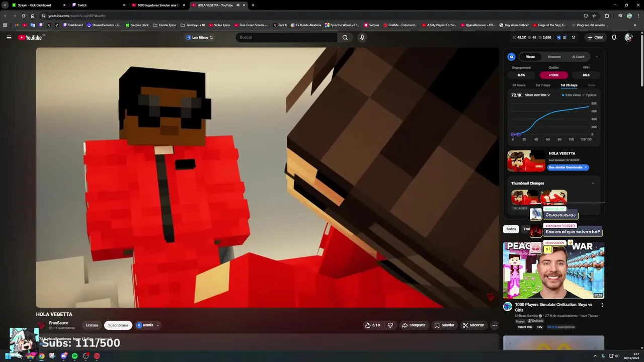Open La Ruleta Aleatoria bookmark
The width and height of the screenshot is (644, 362).
(x=306, y=25)
